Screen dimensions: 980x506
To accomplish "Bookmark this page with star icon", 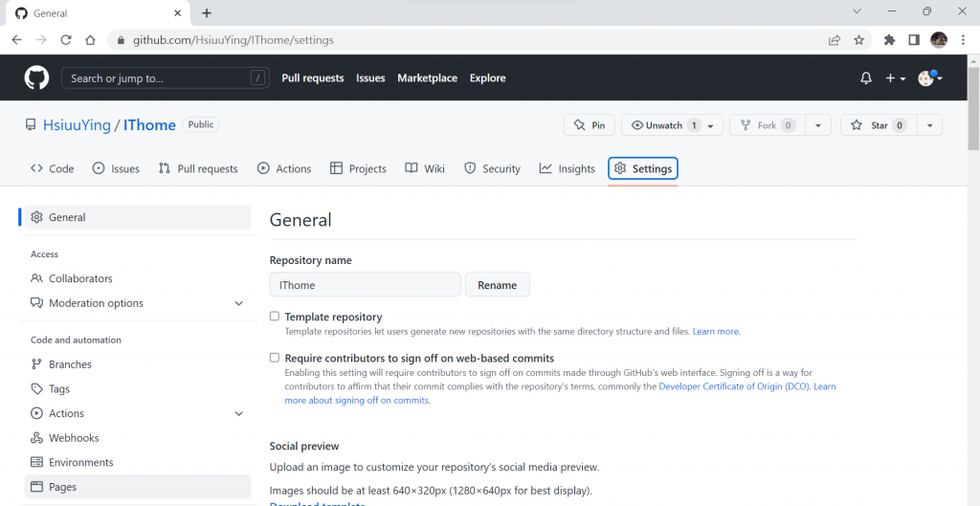I will (x=858, y=40).
